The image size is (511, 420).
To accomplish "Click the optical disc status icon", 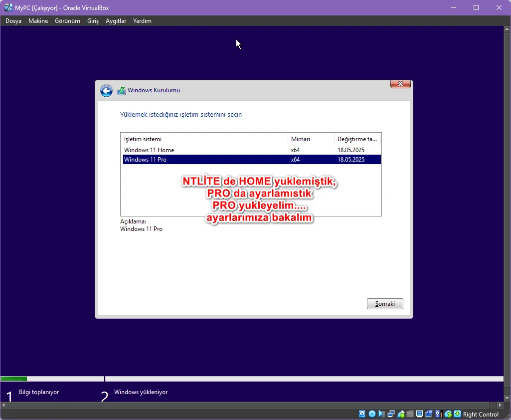I will 372,414.
